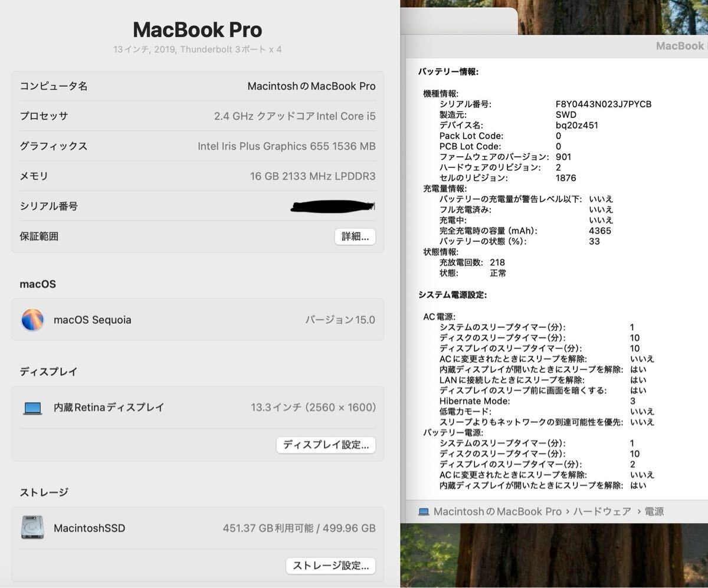Click the 保証範囲 label
The height and width of the screenshot is (588, 708).
[39, 236]
